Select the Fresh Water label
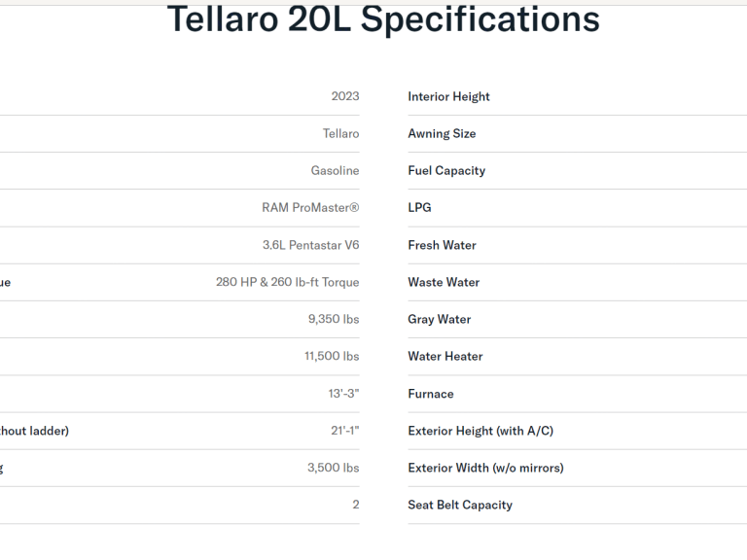Viewport: 747px width, 560px height. point(443,245)
